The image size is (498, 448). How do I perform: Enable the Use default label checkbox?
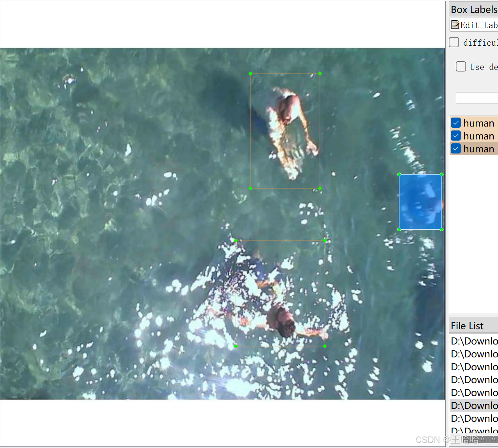pyautogui.click(x=461, y=66)
